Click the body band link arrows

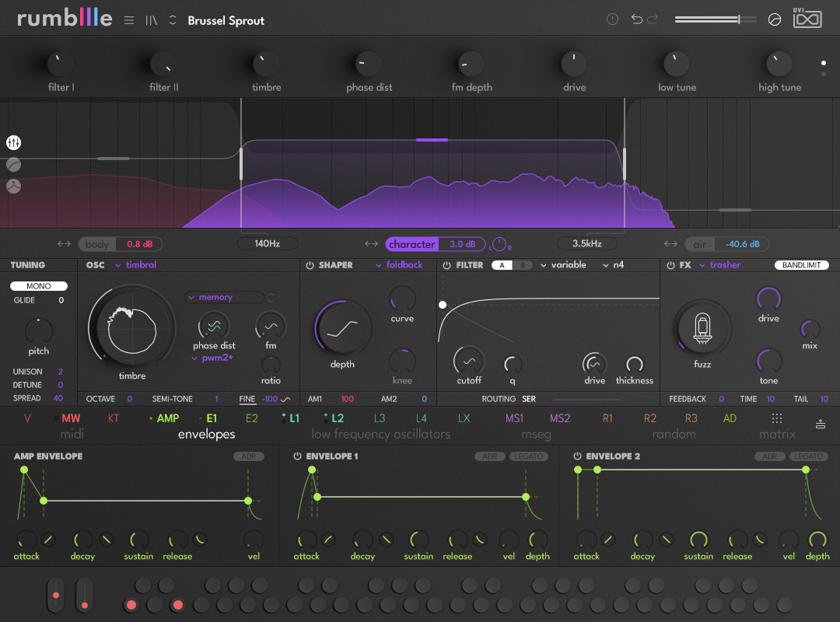pos(64,244)
